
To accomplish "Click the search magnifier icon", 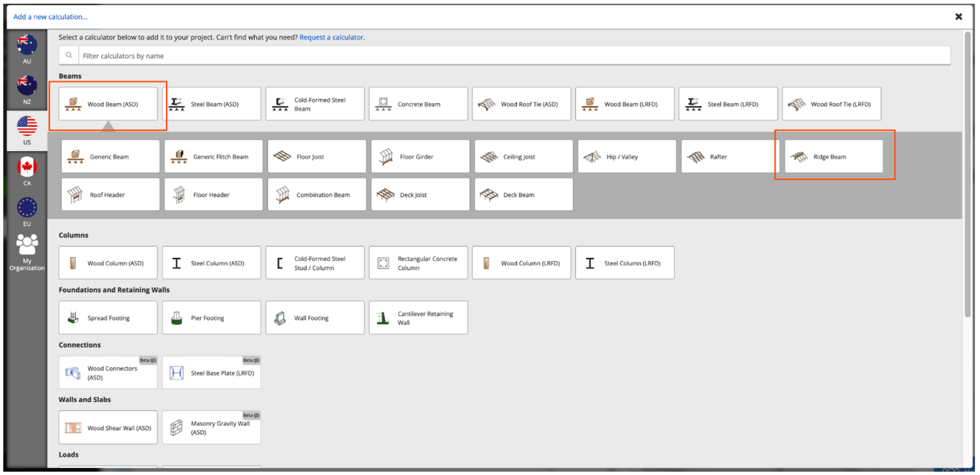I will (x=69, y=55).
